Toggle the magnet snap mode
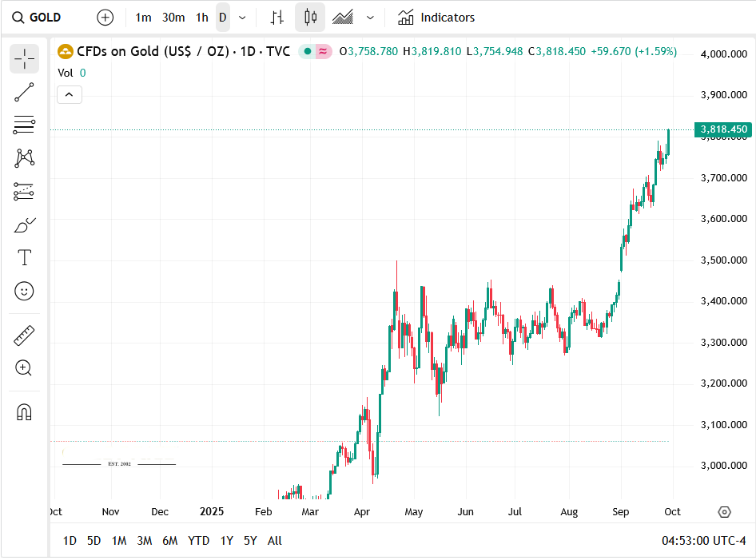This screenshot has width=756, height=560. 24,412
